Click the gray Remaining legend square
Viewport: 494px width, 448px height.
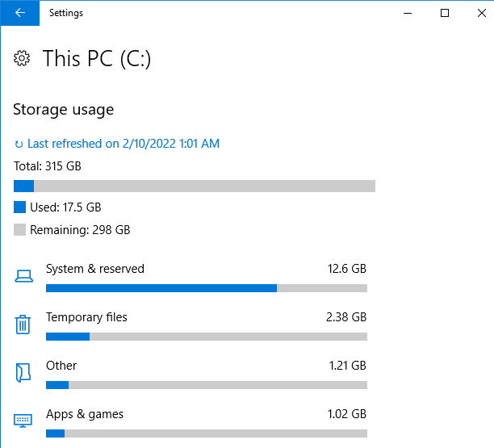[20, 230]
